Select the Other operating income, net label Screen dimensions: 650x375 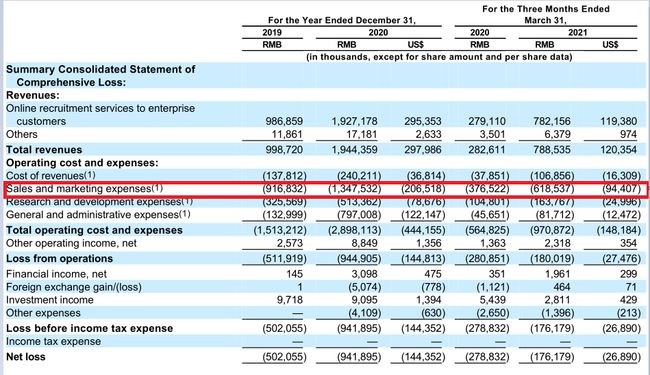(x=71, y=243)
